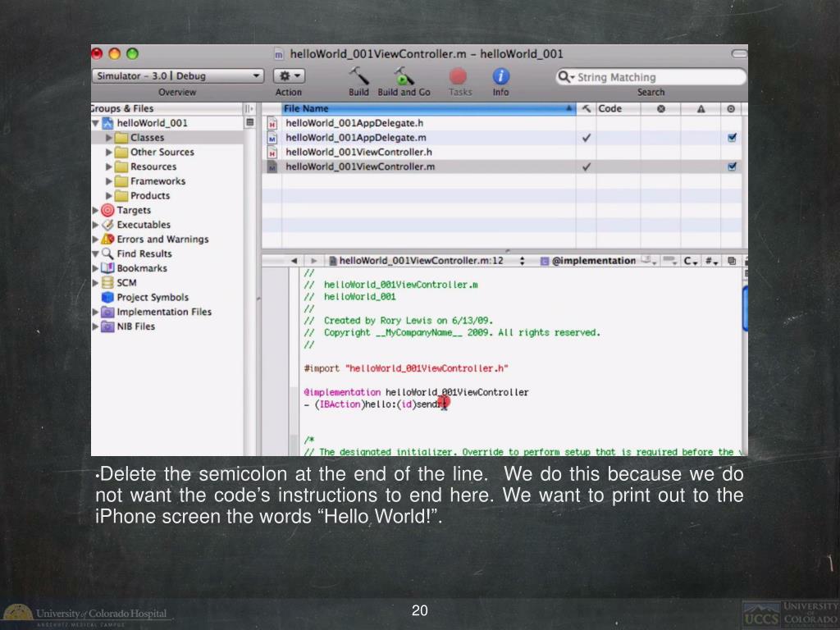Open the Simulator - 3.0 | Debug dropdown
840x630 pixels.
pyautogui.click(x=178, y=76)
